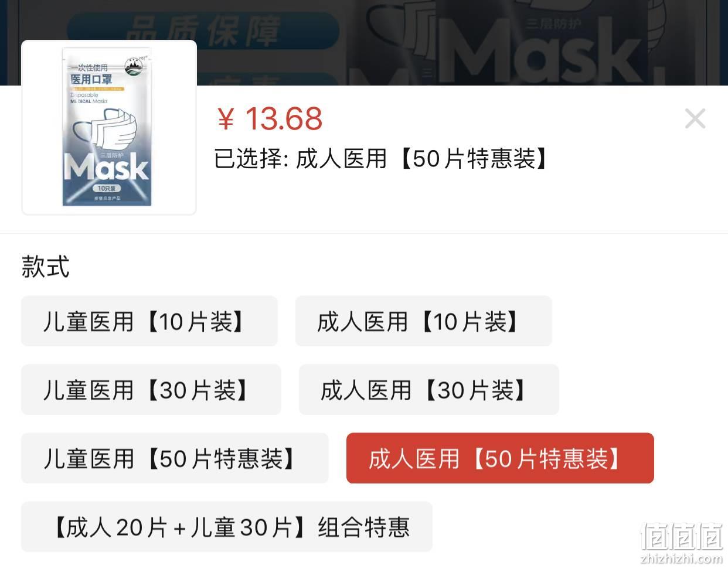728x569 pixels.
Task: Open the 值值值 watermark logo
Action: pyautogui.click(x=682, y=536)
